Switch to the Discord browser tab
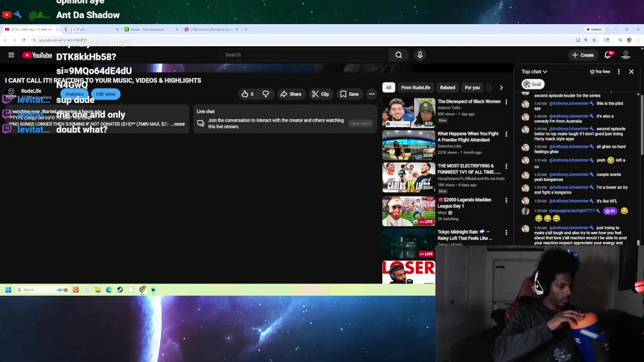 [210, 30]
